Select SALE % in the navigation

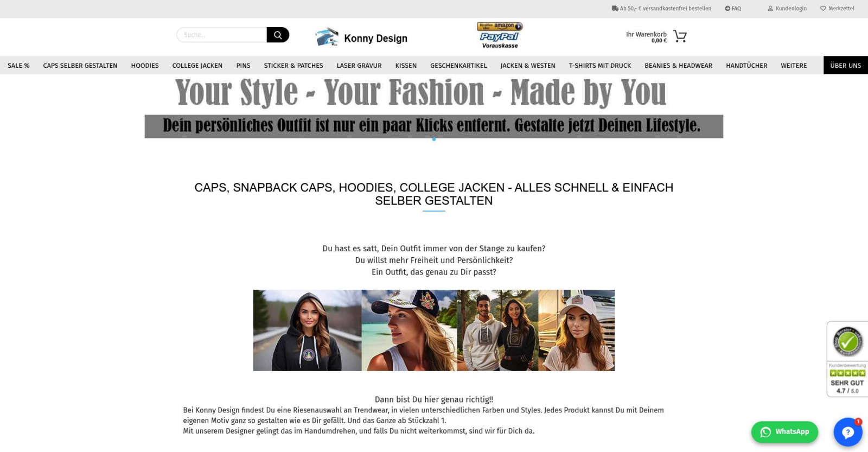(18, 66)
